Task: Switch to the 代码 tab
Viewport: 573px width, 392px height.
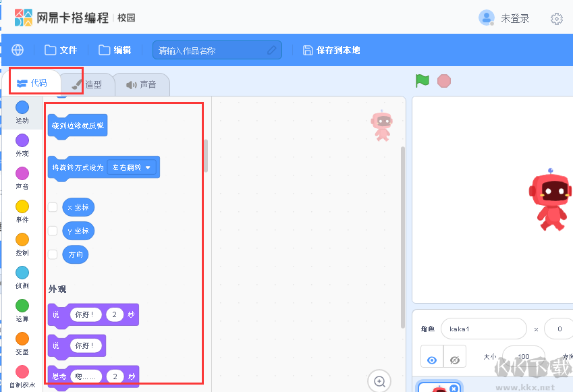Action: pos(32,83)
